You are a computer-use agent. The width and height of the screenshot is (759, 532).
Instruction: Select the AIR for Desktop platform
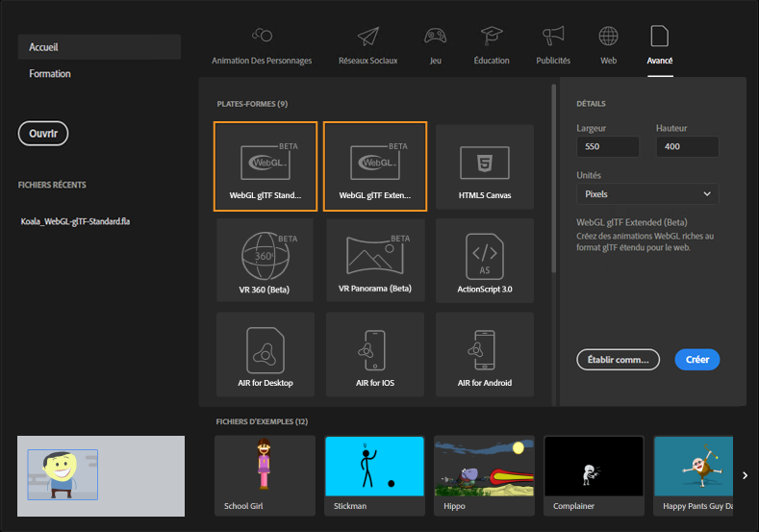coord(266,354)
